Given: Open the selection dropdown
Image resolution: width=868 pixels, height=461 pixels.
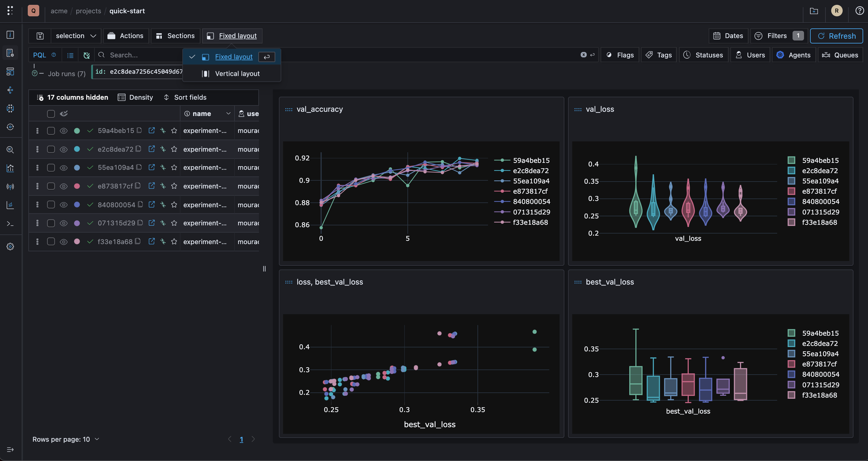Looking at the screenshot, I should pos(76,36).
